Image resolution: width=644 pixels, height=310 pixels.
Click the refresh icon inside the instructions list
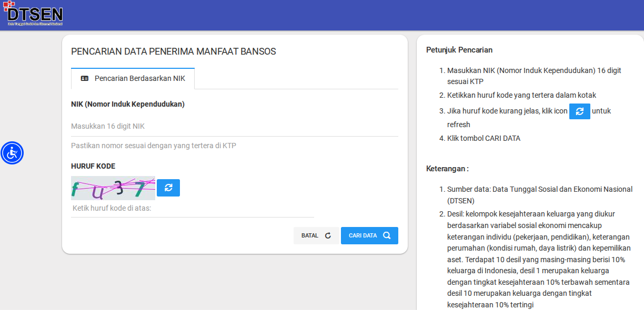pos(580,111)
